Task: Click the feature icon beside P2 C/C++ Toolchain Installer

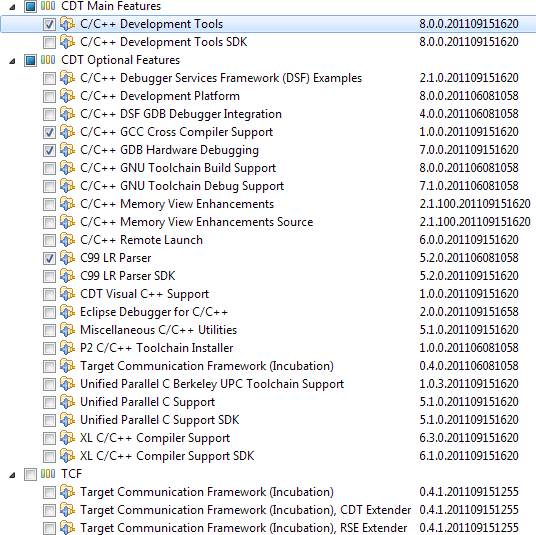Action: coord(67,348)
